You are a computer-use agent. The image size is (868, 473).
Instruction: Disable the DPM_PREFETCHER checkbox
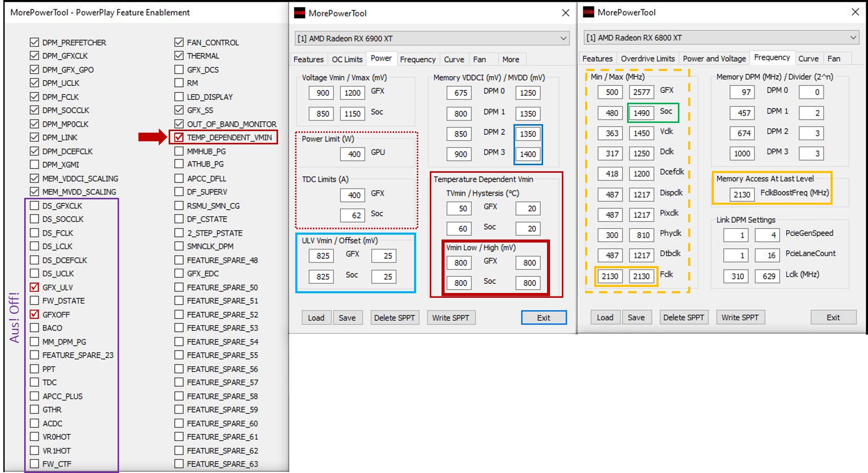click(x=34, y=42)
